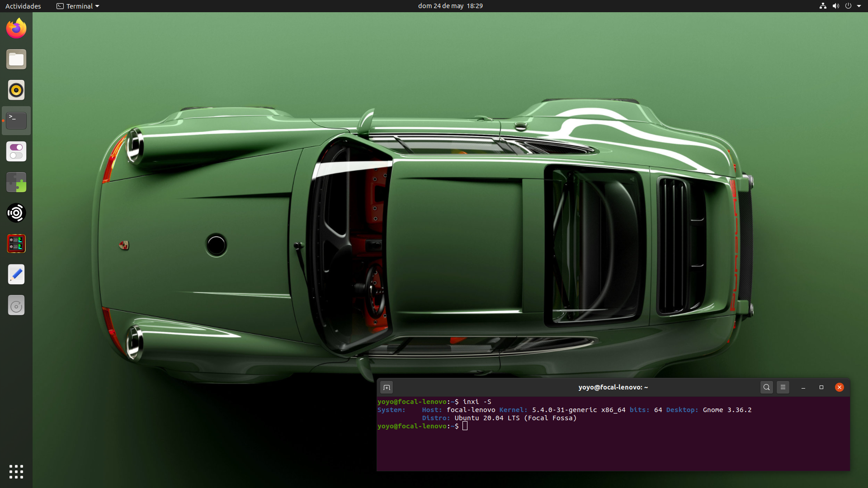Image resolution: width=868 pixels, height=488 pixels.
Task: Launch the Text Editor icon
Action: pos(16,274)
